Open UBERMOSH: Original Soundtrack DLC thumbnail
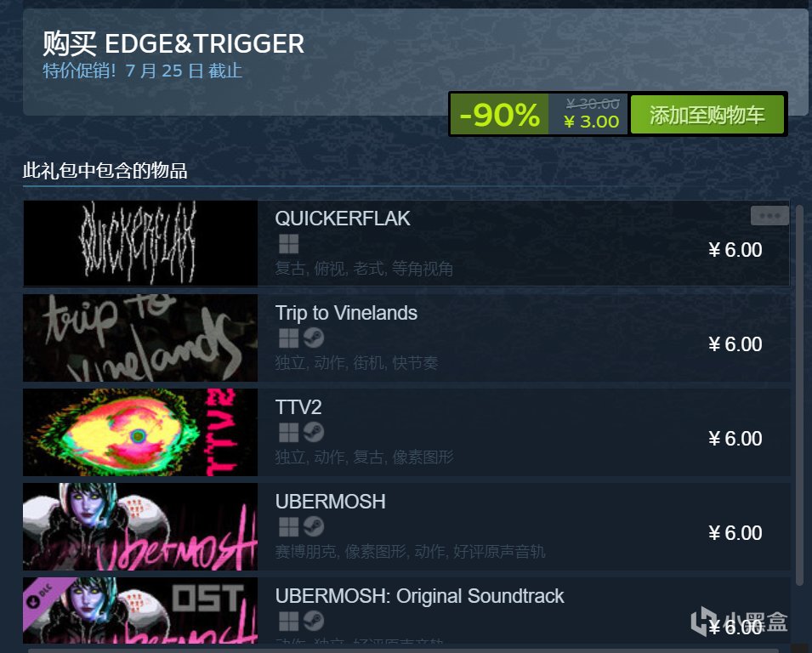 [x=140, y=610]
